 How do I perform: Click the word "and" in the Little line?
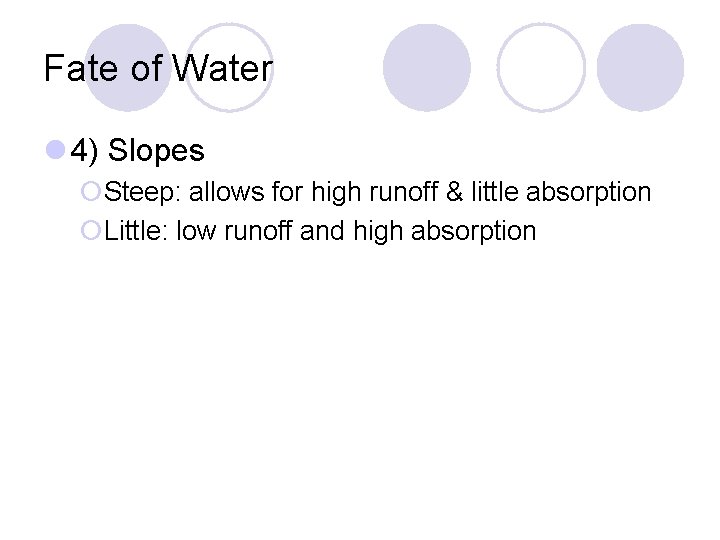[321, 231]
